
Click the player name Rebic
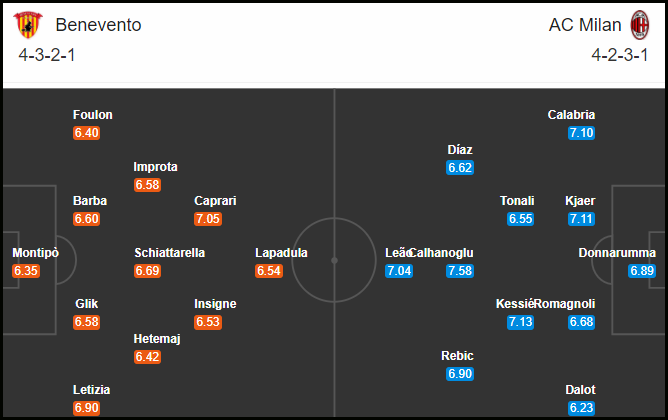pyautogui.click(x=457, y=356)
